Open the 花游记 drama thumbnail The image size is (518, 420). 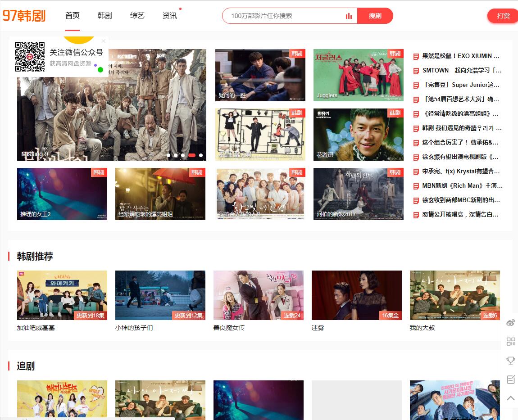coord(359,135)
